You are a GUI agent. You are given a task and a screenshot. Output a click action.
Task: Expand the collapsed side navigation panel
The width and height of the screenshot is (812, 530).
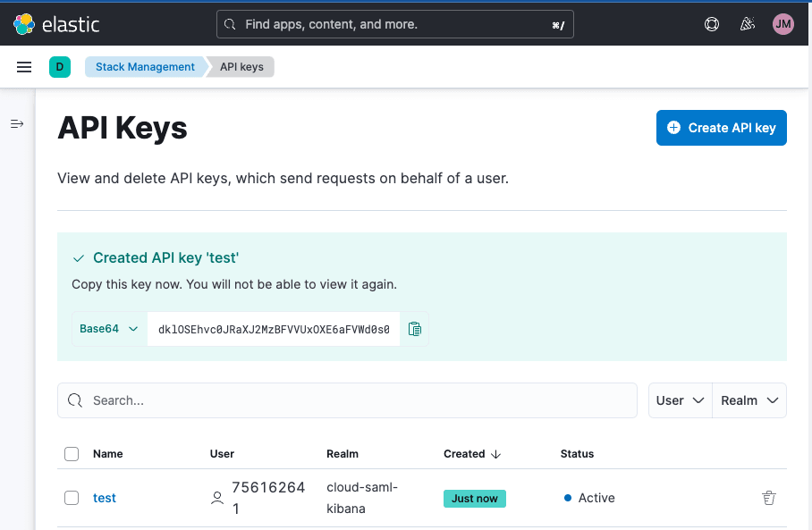[x=17, y=123]
